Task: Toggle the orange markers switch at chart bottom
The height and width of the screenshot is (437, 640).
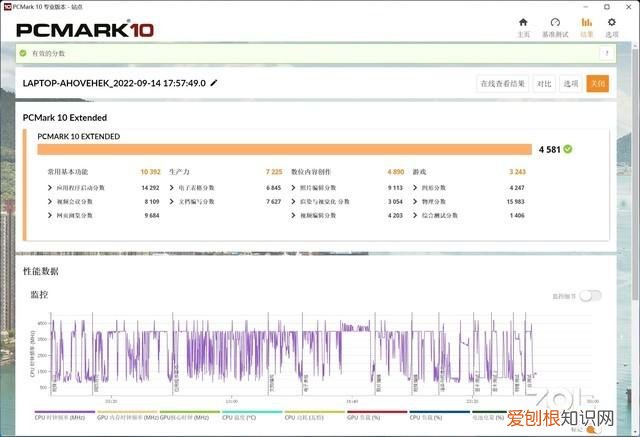Action: point(594,430)
